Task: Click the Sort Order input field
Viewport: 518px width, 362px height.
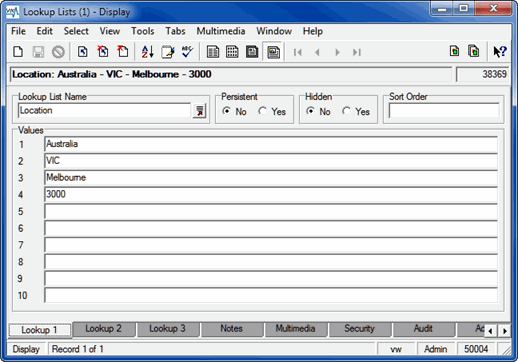Action: tap(444, 111)
